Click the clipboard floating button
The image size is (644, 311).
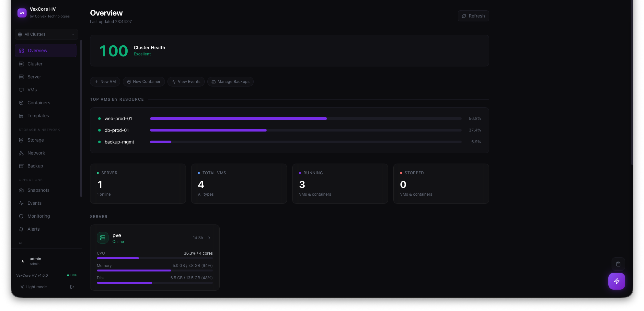point(618,264)
